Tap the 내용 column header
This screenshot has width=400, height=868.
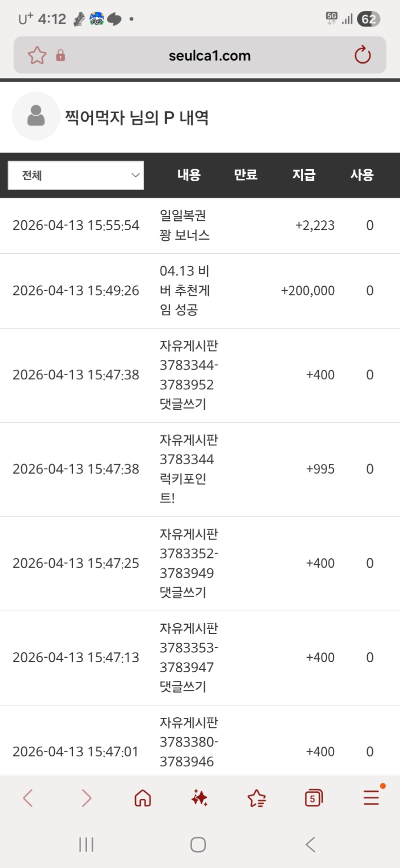[x=189, y=175]
